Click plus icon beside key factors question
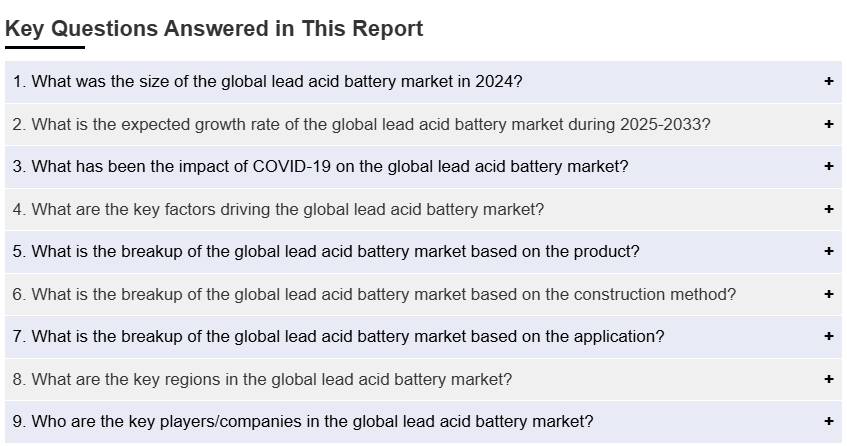Viewport: 847px width, 446px height. [828, 210]
